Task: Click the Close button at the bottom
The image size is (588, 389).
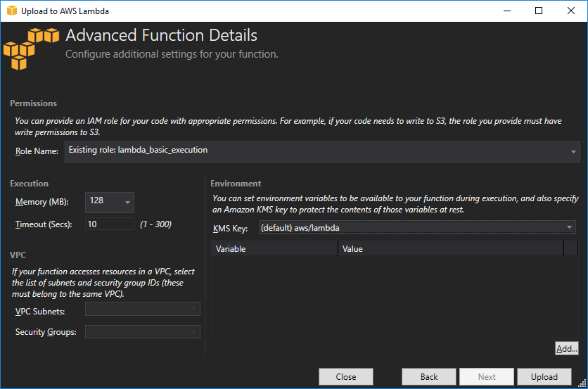Action: pos(345,377)
